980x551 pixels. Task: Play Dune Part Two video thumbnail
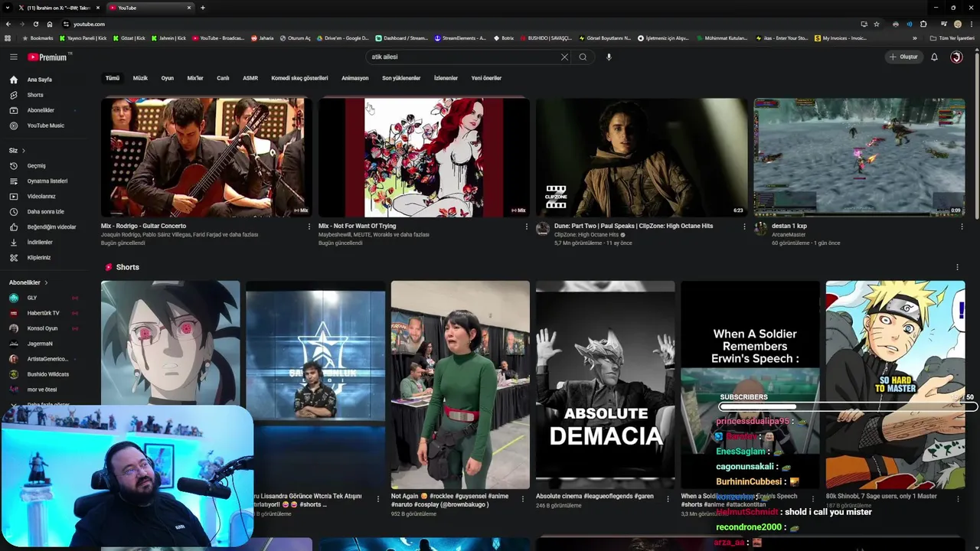642,158
